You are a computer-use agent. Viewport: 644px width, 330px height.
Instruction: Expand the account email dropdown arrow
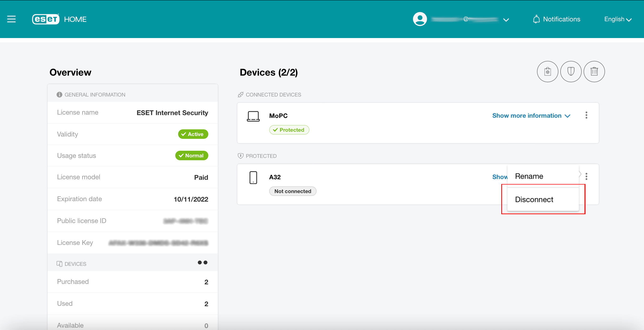(506, 20)
